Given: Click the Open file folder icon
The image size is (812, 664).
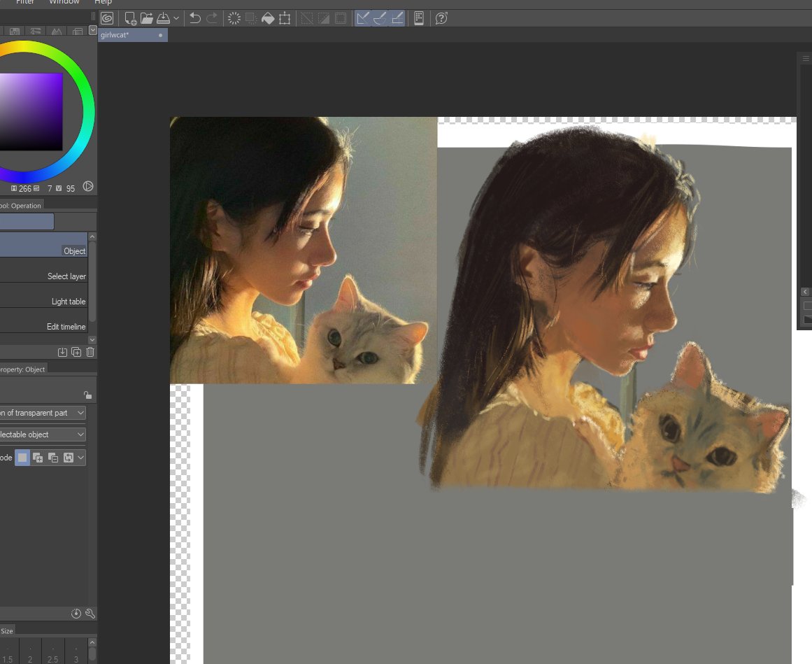Looking at the screenshot, I should 147,19.
